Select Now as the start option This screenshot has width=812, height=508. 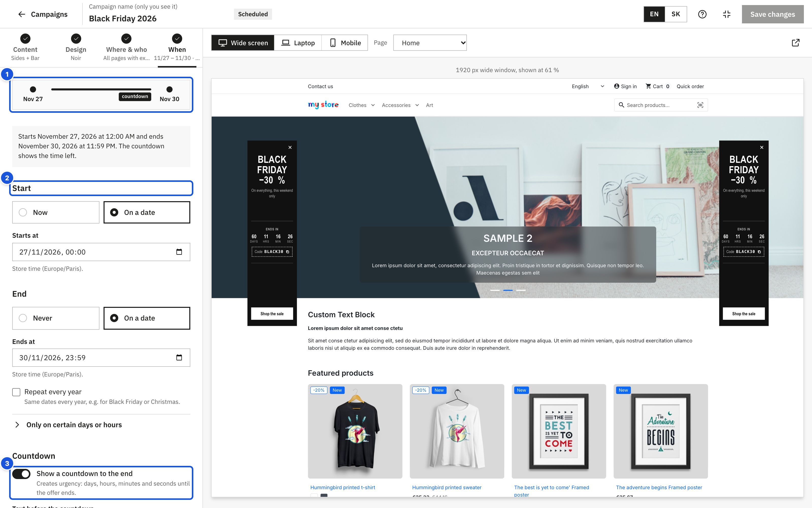(56, 212)
